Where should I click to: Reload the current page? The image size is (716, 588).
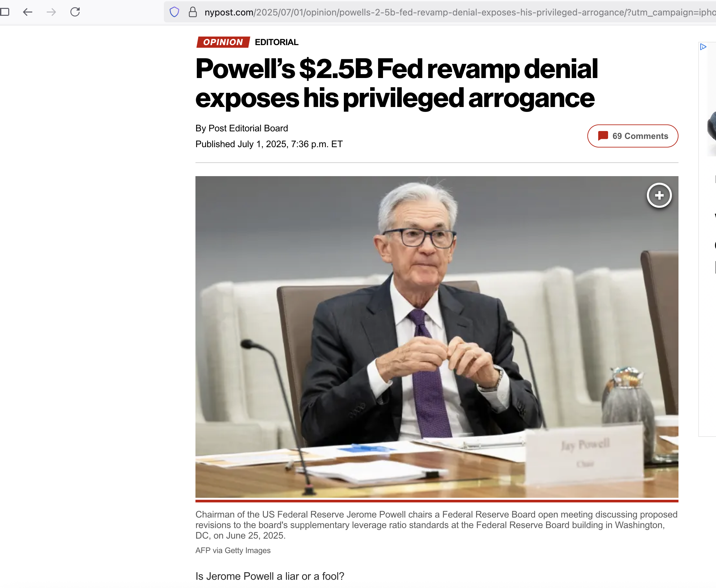[75, 12]
